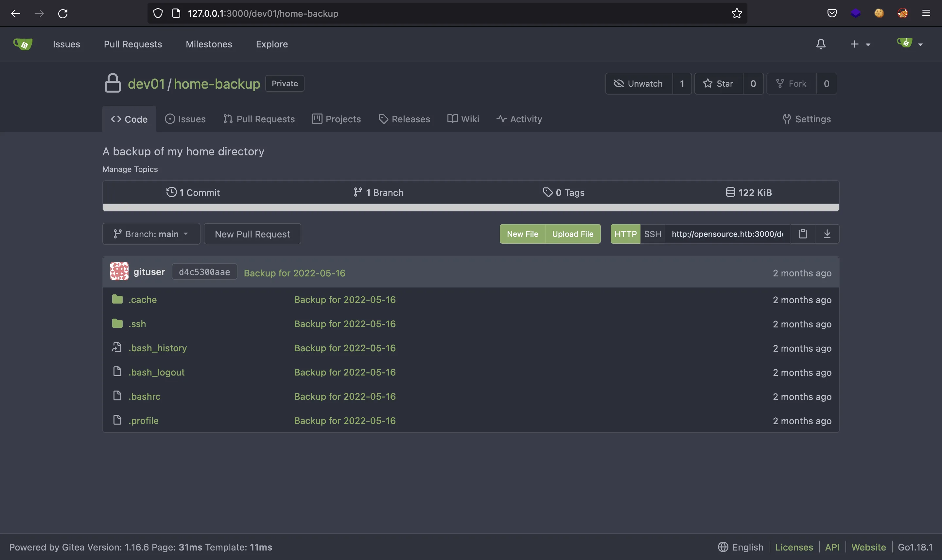Open the Activity tab

click(519, 119)
